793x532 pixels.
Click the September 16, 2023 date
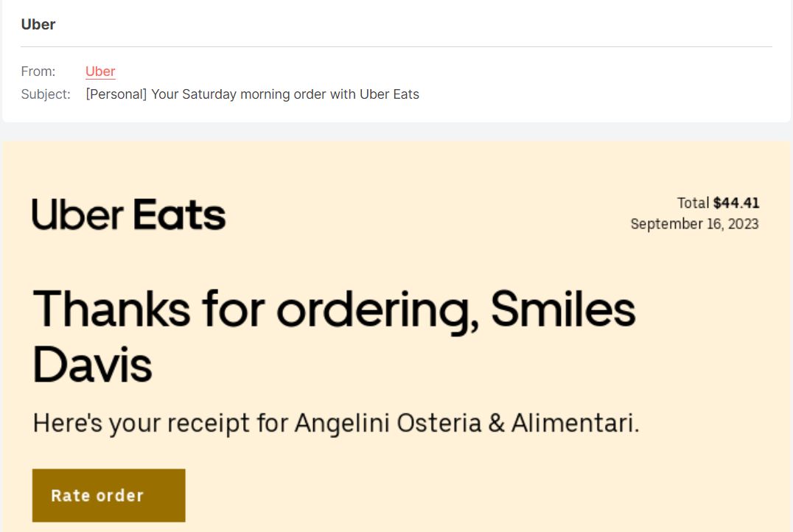695,223
